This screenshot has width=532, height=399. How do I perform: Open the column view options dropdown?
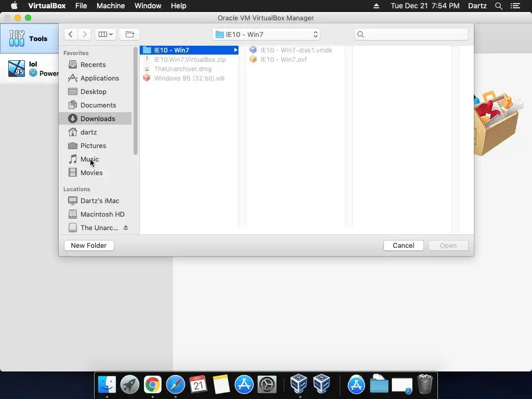pos(105,34)
